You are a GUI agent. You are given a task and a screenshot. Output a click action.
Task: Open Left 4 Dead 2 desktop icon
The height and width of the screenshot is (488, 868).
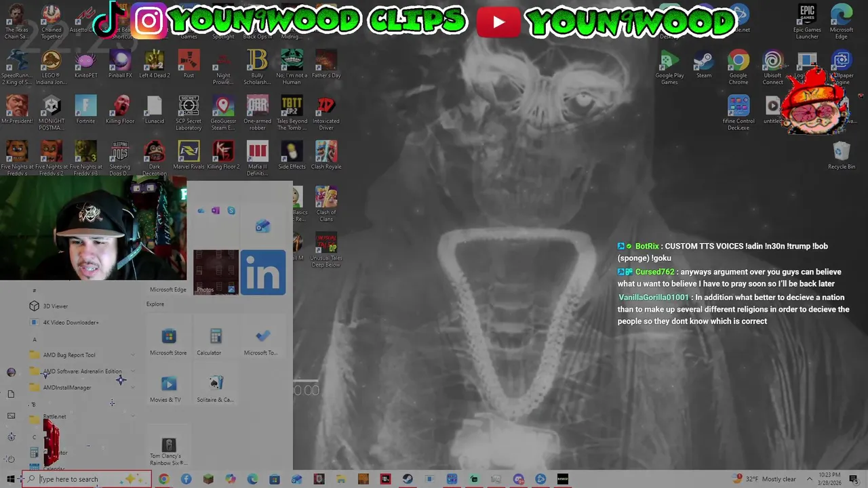click(154, 65)
